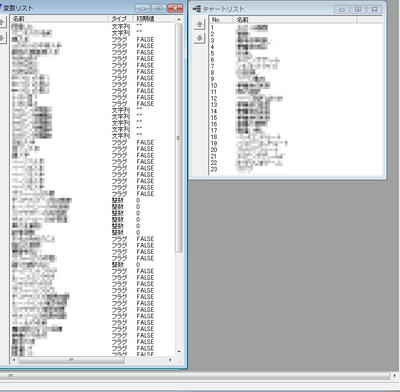Image resolution: width=400 pixels, height=392 pixels.
Task: Close the 変数リスト window
Action: coord(175,9)
